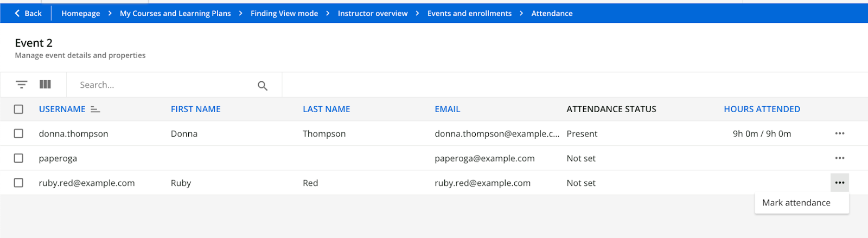The width and height of the screenshot is (868, 238).
Task: Open the three-dot menu for donna.thompson
Action: coord(839,133)
